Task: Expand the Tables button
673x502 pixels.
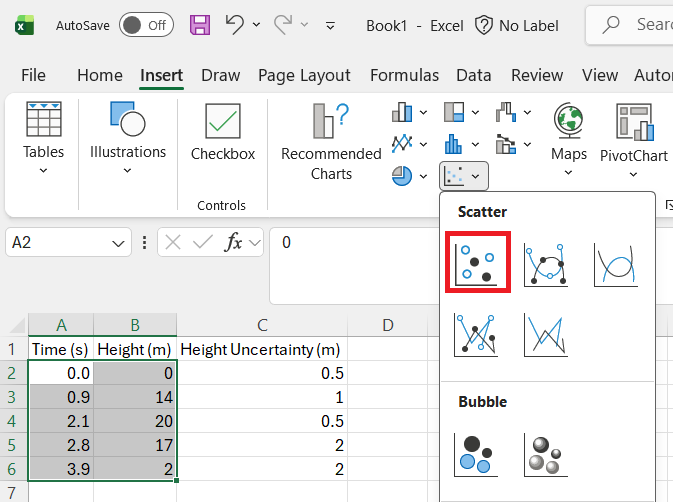Action: point(43,138)
